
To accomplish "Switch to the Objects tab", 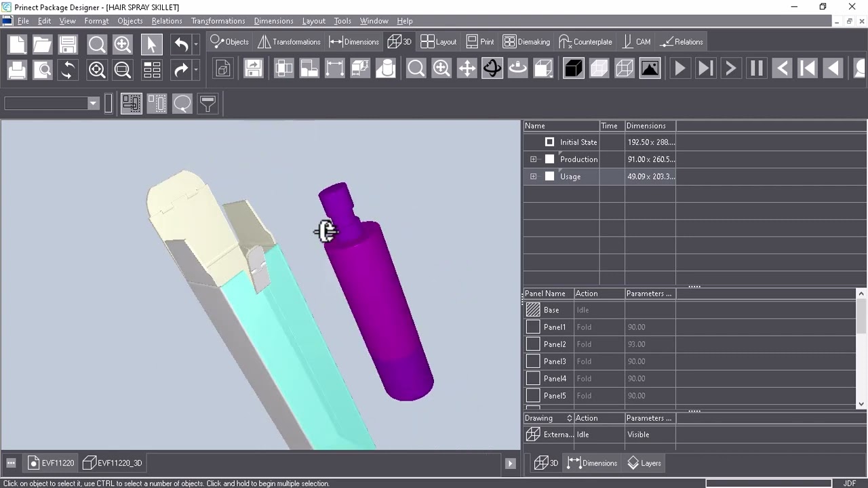I will click(x=230, y=42).
